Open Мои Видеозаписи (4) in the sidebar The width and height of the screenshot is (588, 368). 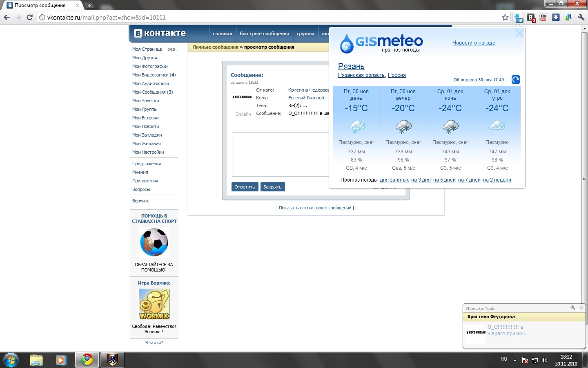[x=154, y=75]
